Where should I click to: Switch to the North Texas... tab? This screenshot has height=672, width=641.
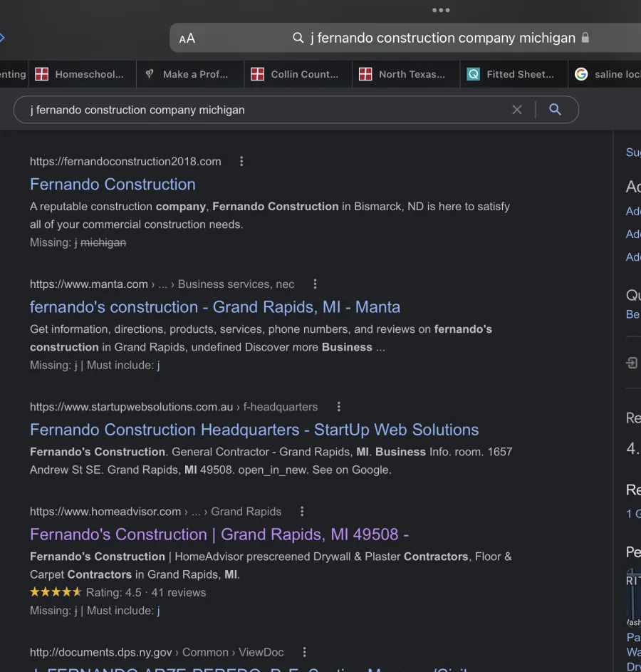click(x=406, y=74)
